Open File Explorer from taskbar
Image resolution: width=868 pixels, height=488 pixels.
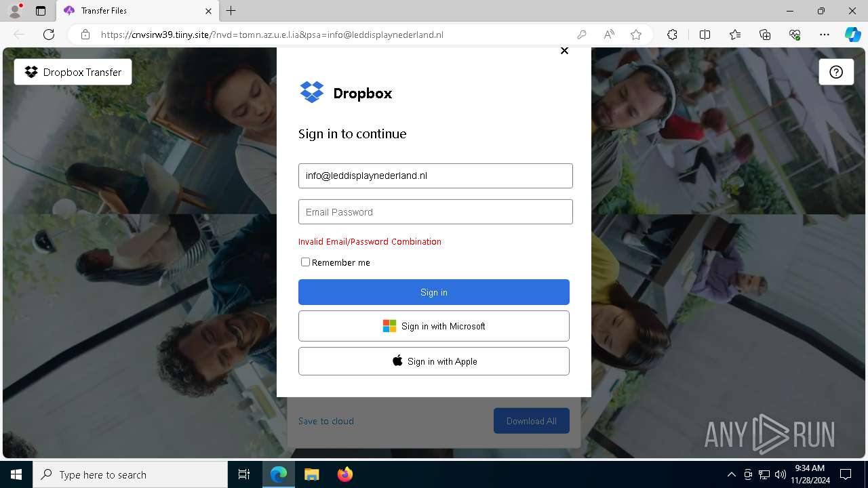[x=311, y=474]
